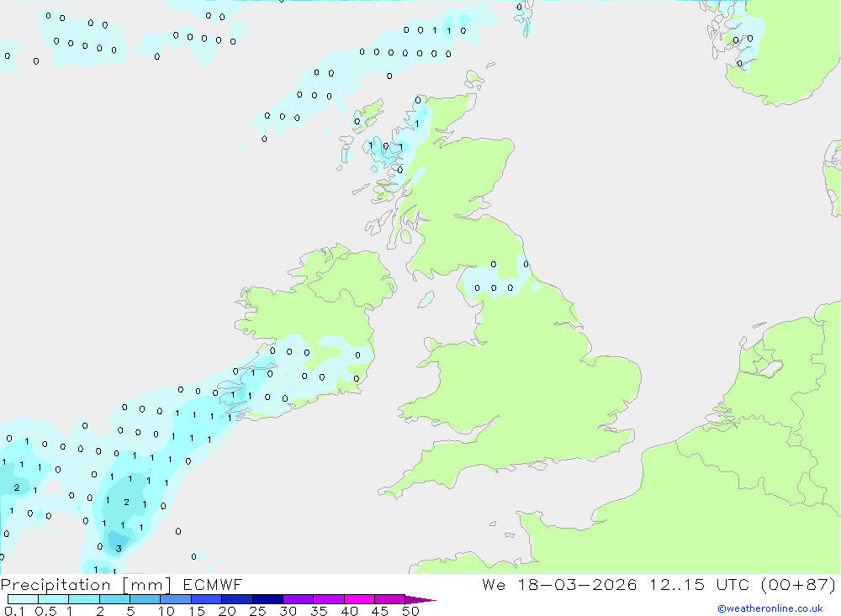Viewport: 841px width, 616px height.
Task: Select the 35–40 mm legend swatch
Action: pos(329,599)
